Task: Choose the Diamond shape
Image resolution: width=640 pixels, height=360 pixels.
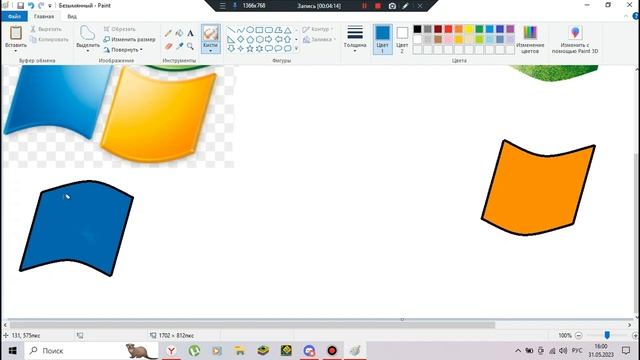Action: pos(240,40)
